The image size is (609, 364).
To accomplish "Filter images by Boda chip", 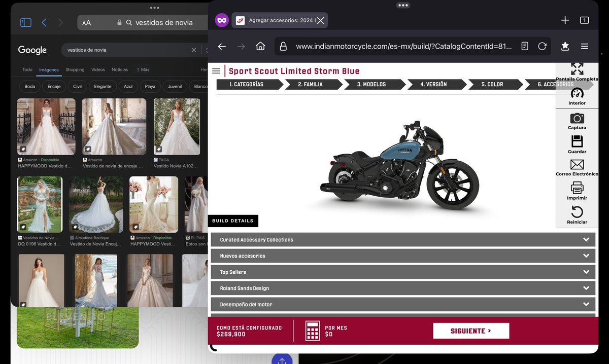I will 30,86.
